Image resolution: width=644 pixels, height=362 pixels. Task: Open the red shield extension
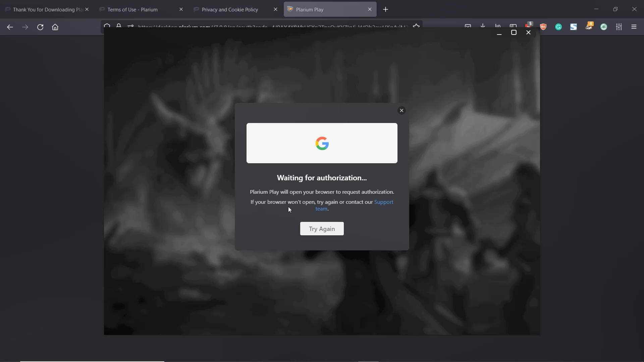point(543,27)
